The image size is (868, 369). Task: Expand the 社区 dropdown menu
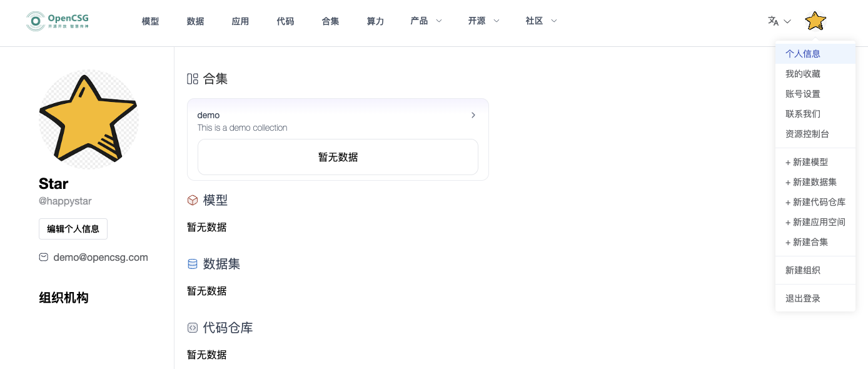click(541, 21)
